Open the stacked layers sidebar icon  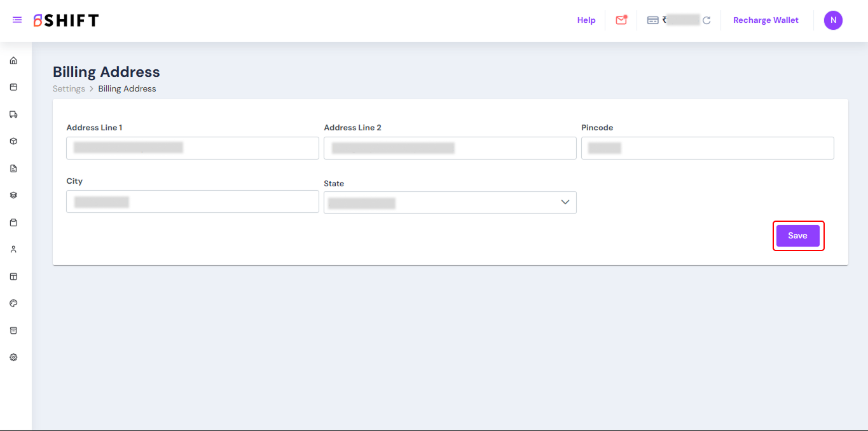[x=13, y=195]
